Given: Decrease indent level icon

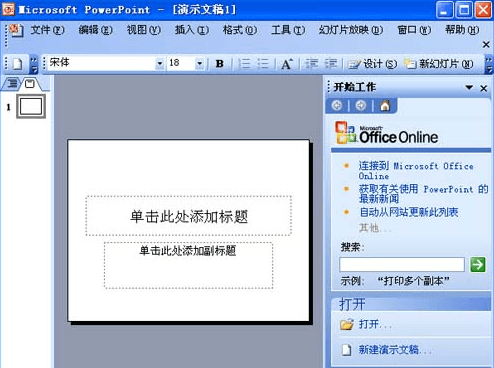Looking at the screenshot, I should (x=312, y=63).
